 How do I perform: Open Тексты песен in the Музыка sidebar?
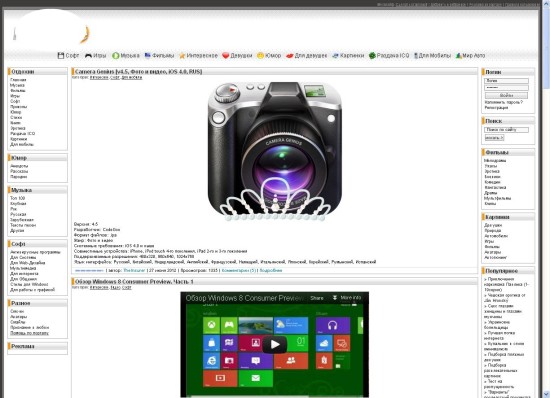coord(23,225)
